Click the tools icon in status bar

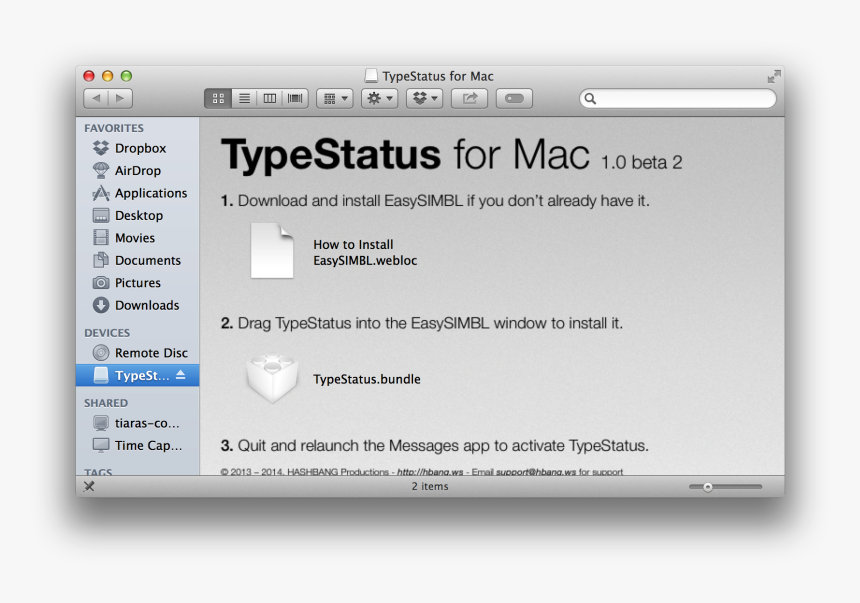[89, 486]
